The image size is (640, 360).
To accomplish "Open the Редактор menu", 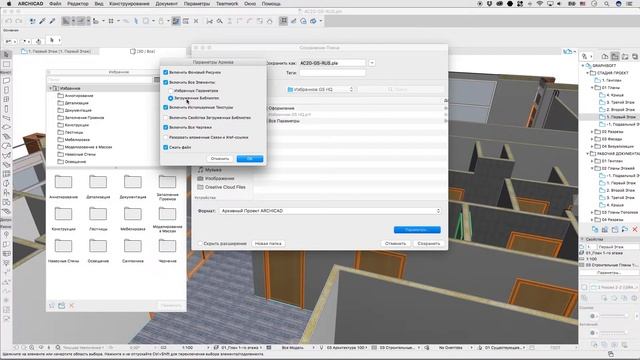I will (x=78, y=4).
